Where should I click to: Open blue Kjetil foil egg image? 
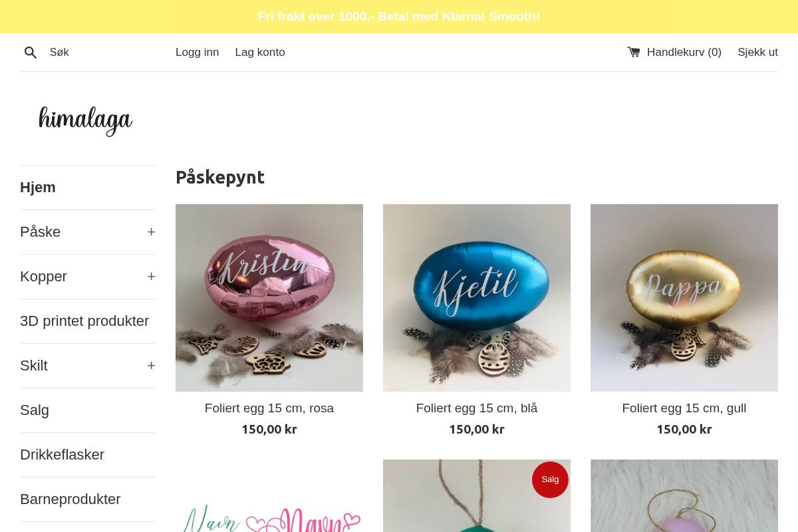pyautogui.click(x=477, y=298)
